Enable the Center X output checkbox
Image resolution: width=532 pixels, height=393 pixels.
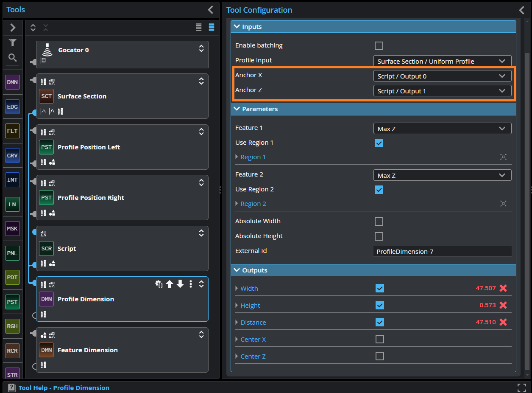pos(380,339)
